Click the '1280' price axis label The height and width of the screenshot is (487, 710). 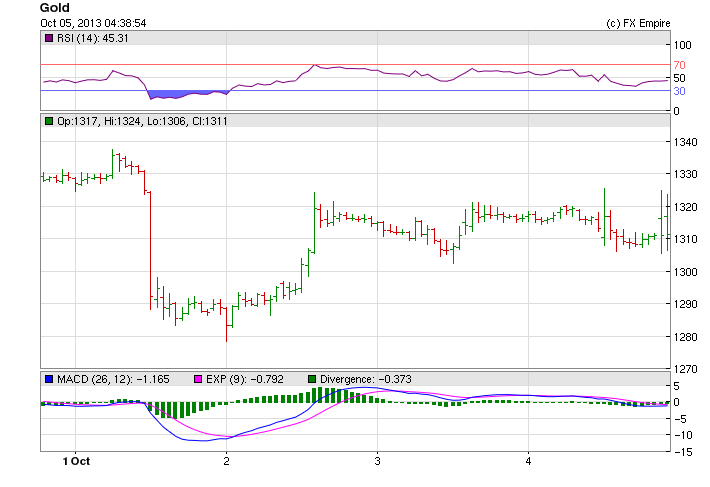(x=686, y=337)
